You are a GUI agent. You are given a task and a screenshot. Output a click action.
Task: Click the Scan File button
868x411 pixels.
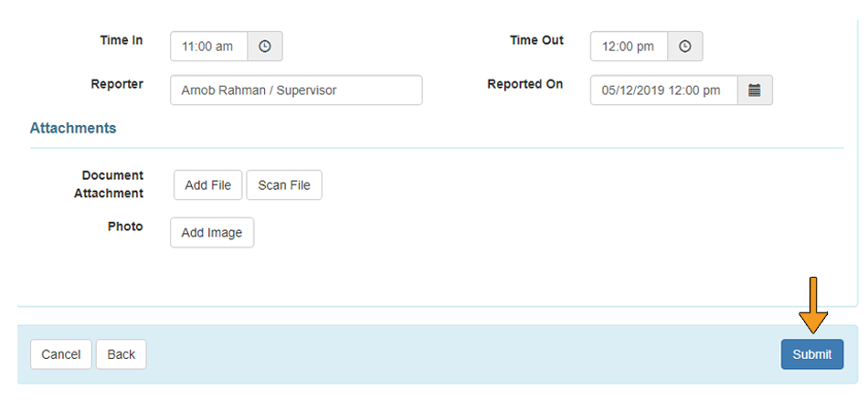284,185
